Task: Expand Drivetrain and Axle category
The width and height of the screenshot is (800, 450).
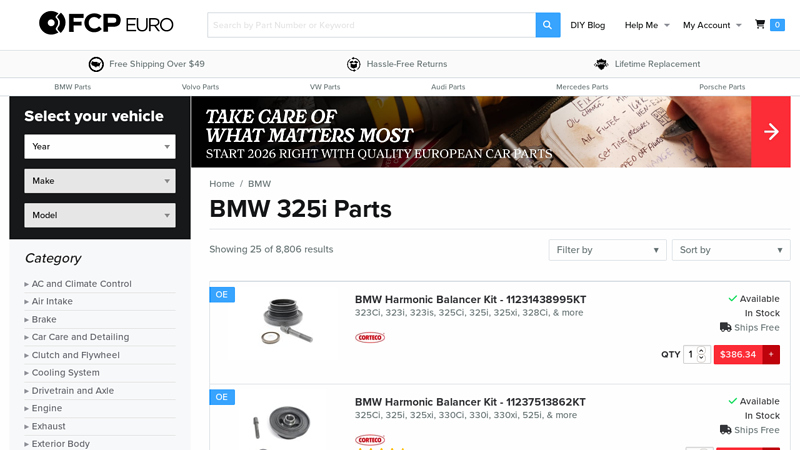Action: coord(72,391)
